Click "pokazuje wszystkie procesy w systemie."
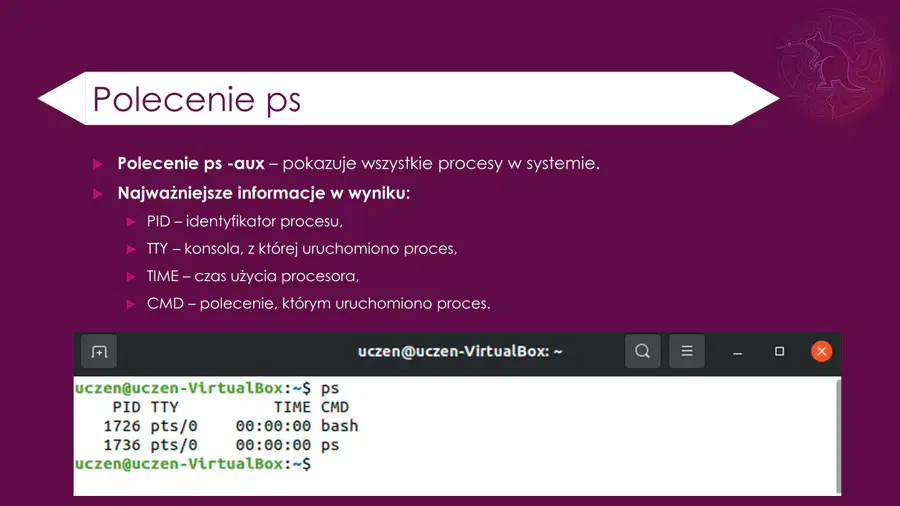 click(x=441, y=164)
